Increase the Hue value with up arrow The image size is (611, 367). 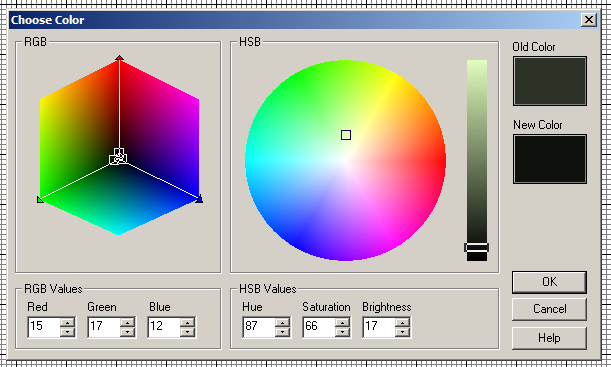pyautogui.click(x=283, y=322)
